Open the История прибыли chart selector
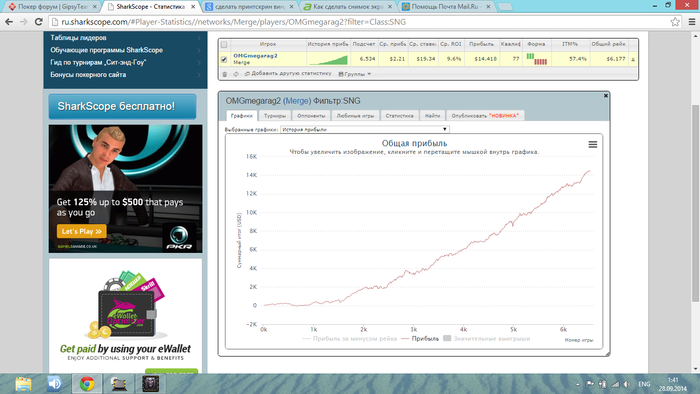 364,129
